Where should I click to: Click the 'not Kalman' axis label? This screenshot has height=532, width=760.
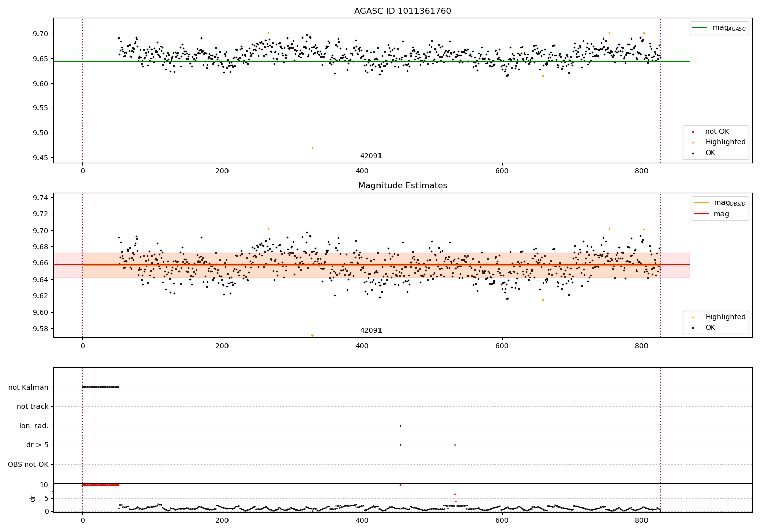click(x=28, y=387)
